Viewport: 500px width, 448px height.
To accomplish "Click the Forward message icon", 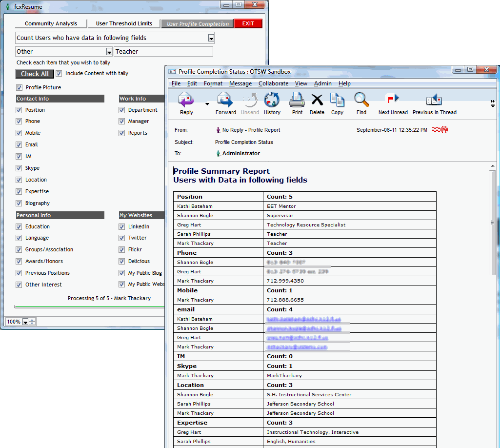I will 225,101.
